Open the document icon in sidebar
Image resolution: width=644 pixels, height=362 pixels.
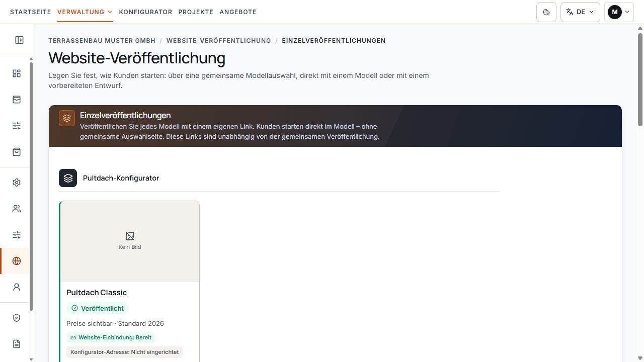pyautogui.click(x=17, y=344)
